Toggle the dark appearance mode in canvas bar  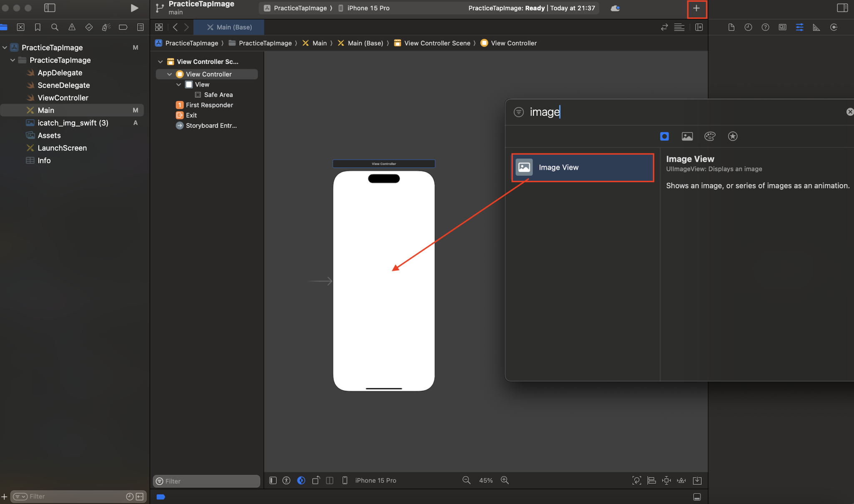click(301, 480)
